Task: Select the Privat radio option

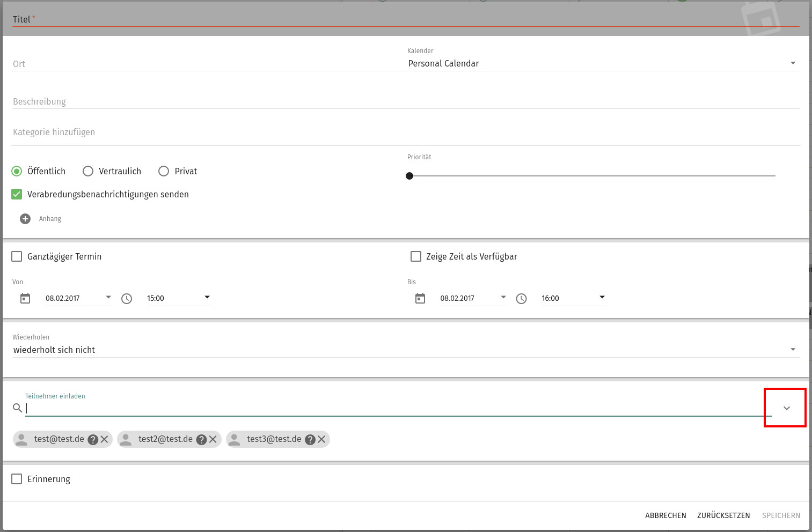Action: pyautogui.click(x=164, y=171)
